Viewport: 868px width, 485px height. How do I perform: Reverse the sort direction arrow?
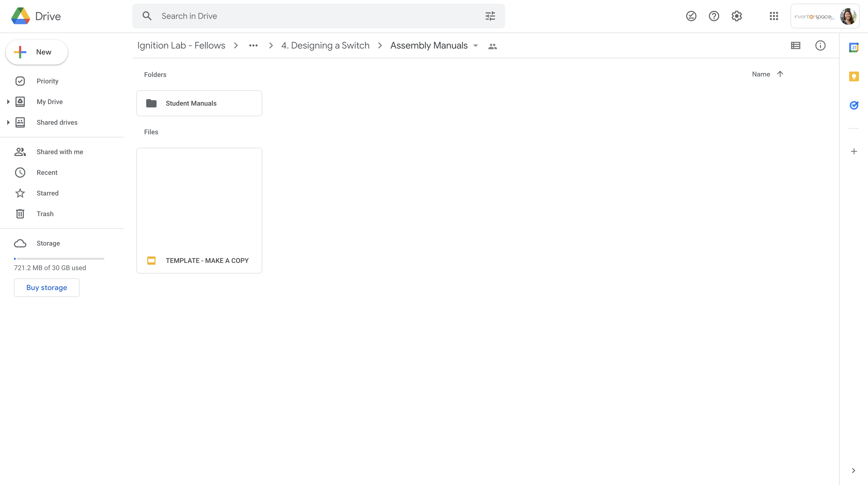click(x=780, y=74)
